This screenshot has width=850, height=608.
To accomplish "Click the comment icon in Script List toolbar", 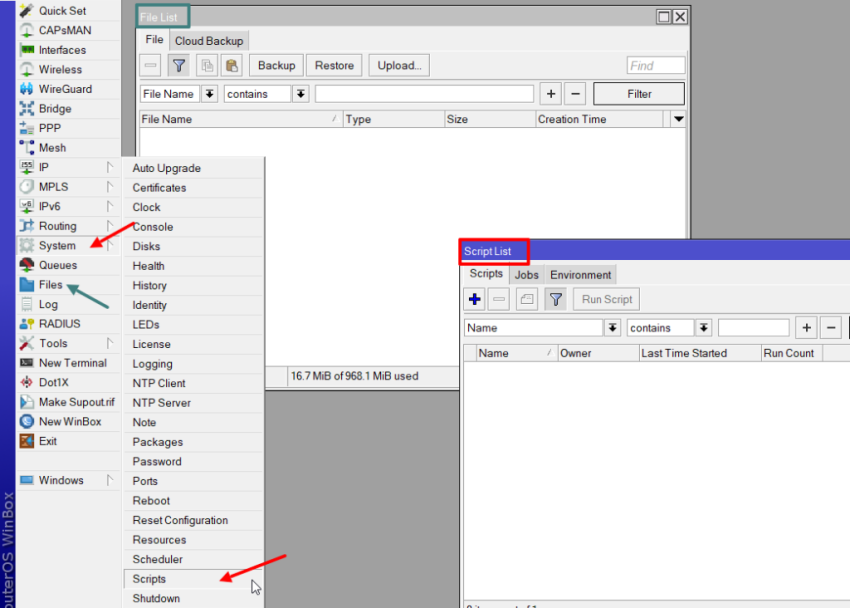I will click(526, 299).
